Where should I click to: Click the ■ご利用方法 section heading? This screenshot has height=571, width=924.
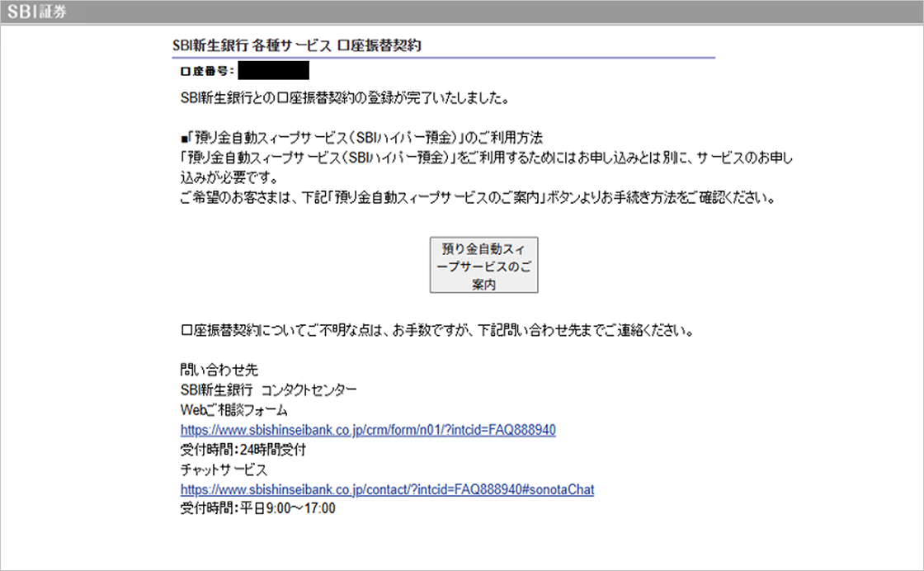[361, 136]
